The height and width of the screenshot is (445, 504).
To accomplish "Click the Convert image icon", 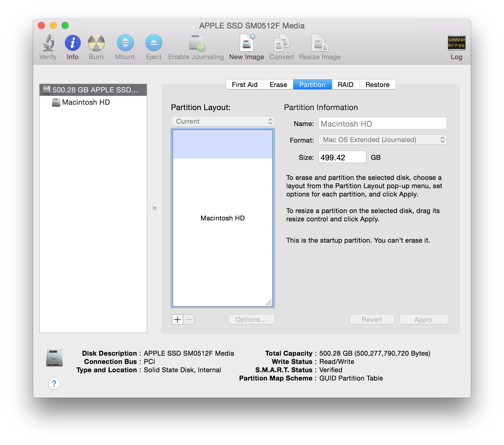I will (281, 43).
